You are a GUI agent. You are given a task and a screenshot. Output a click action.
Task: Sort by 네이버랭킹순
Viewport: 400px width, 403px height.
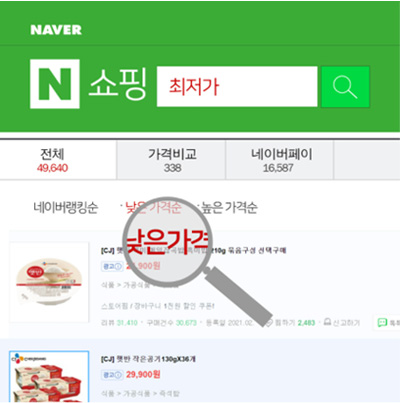pos(66,207)
